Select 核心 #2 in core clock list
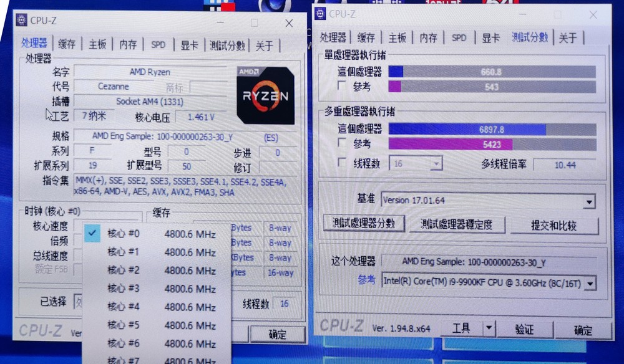 click(x=157, y=271)
